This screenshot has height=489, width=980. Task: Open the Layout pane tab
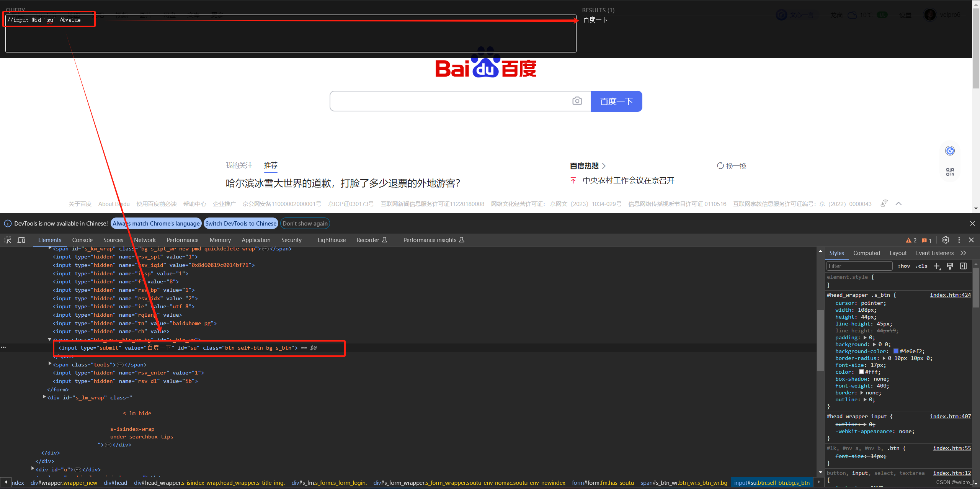pyautogui.click(x=898, y=253)
